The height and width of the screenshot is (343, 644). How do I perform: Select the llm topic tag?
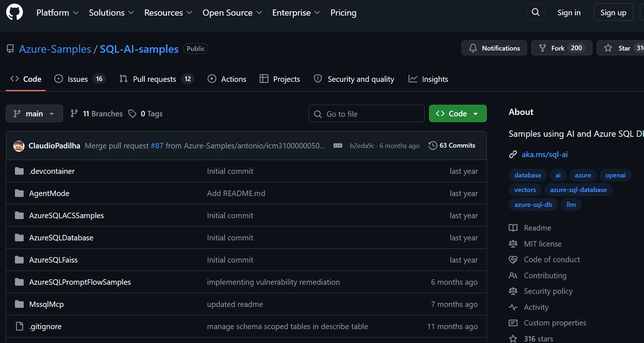click(x=571, y=205)
